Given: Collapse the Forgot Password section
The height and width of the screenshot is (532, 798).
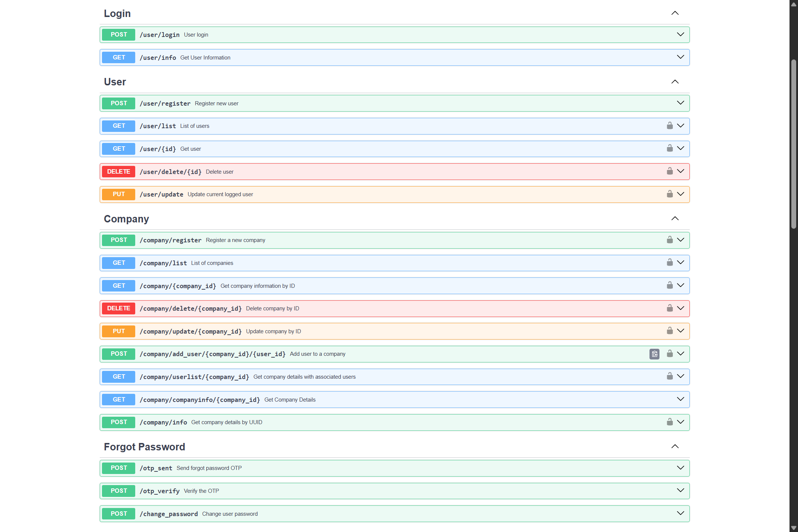Looking at the screenshot, I should click(x=675, y=447).
